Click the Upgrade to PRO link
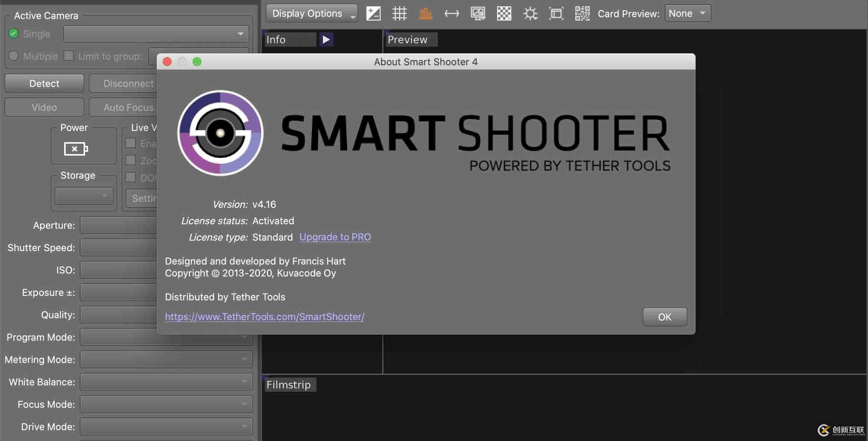Image resolution: width=868 pixels, height=441 pixels. 335,237
